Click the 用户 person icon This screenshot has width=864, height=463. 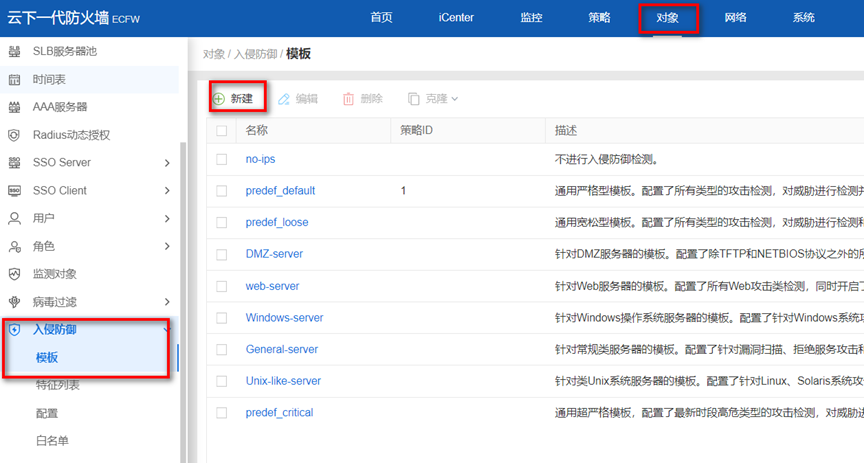14,218
